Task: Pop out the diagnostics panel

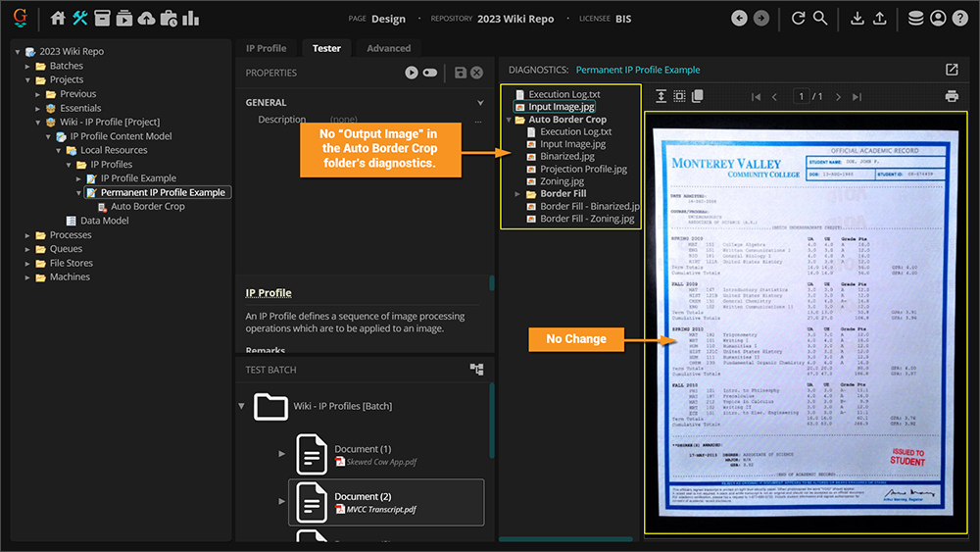Action: tap(952, 70)
